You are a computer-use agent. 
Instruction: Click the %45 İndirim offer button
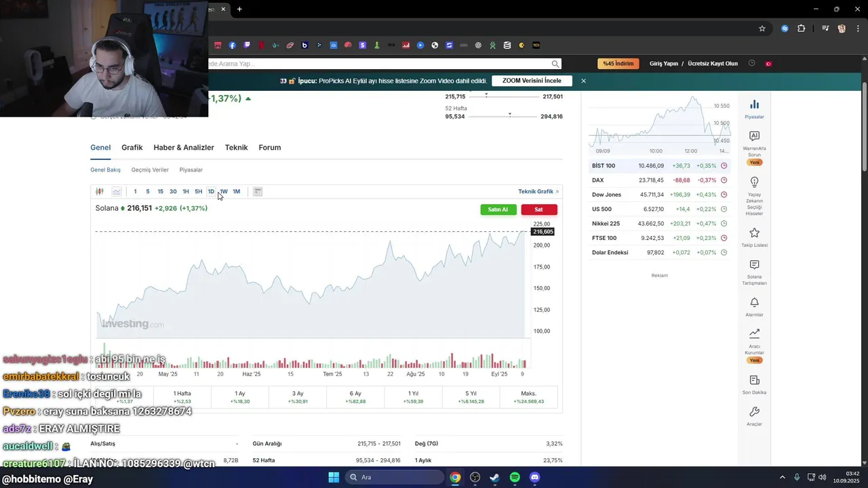[x=618, y=64]
